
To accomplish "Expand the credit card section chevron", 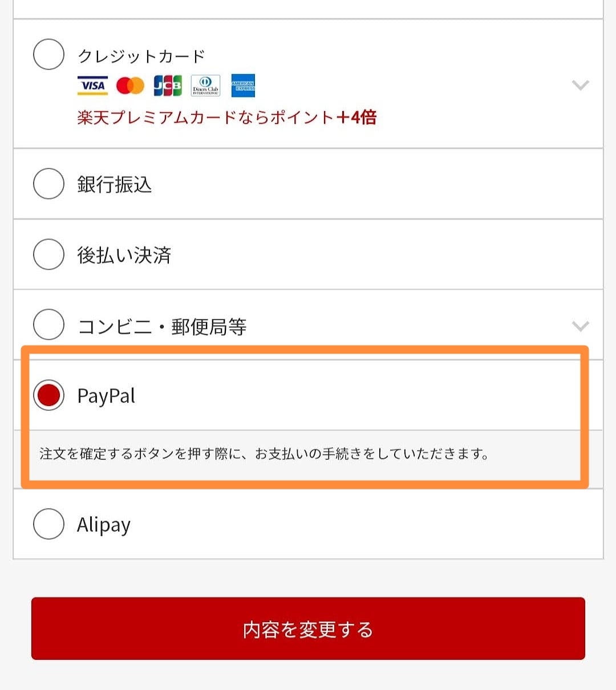I will 580,86.
